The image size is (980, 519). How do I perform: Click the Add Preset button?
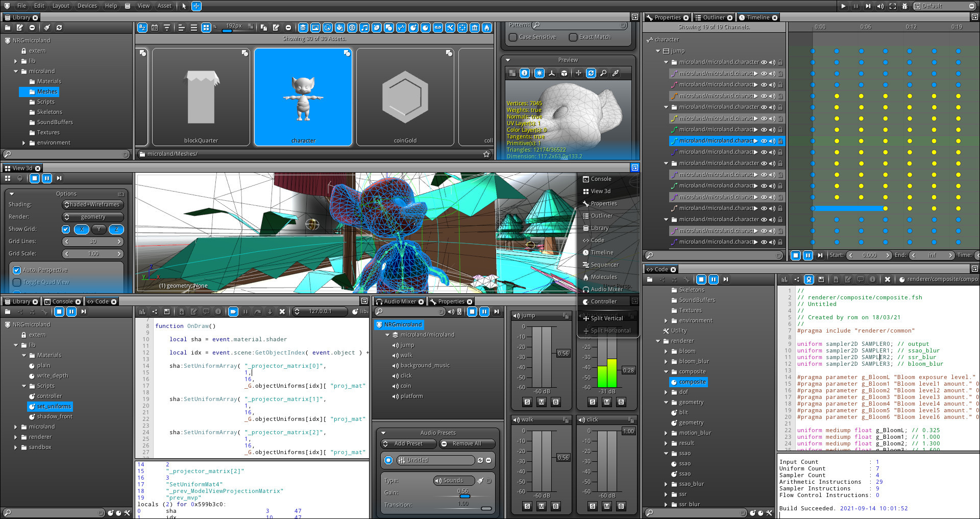(x=408, y=444)
